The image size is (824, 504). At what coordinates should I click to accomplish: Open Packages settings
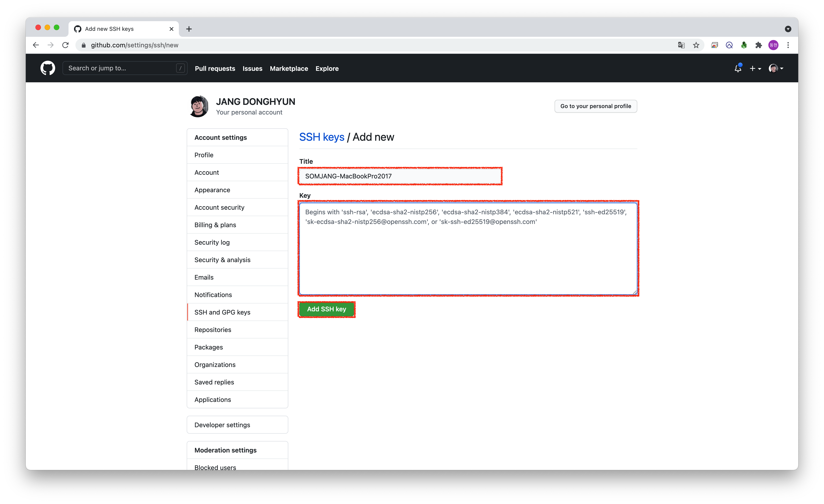pyautogui.click(x=237, y=347)
